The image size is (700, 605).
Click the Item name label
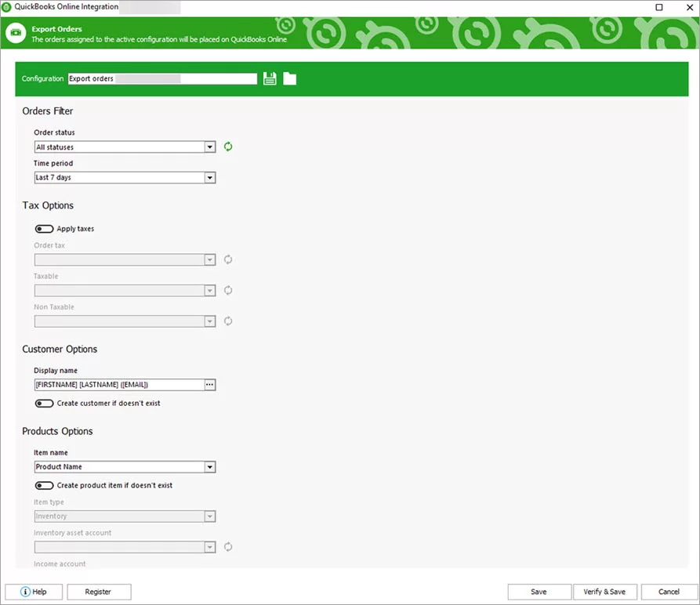[x=50, y=453]
